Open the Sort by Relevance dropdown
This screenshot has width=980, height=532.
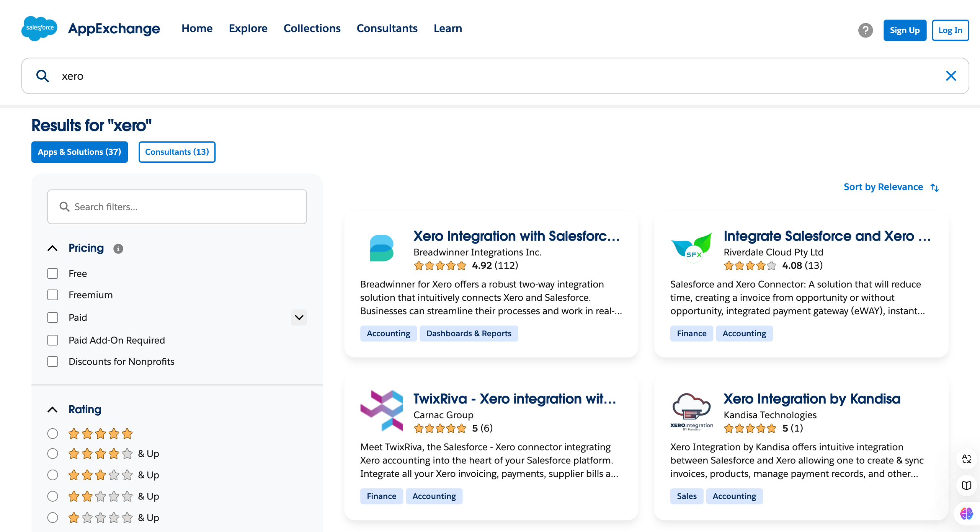pos(891,187)
